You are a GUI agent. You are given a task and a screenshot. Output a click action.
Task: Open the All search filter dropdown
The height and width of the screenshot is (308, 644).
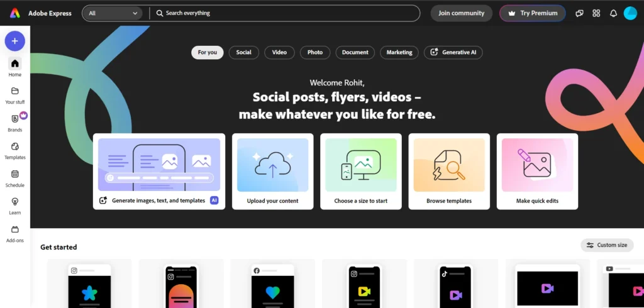pyautogui.click(x=113, y=13)
